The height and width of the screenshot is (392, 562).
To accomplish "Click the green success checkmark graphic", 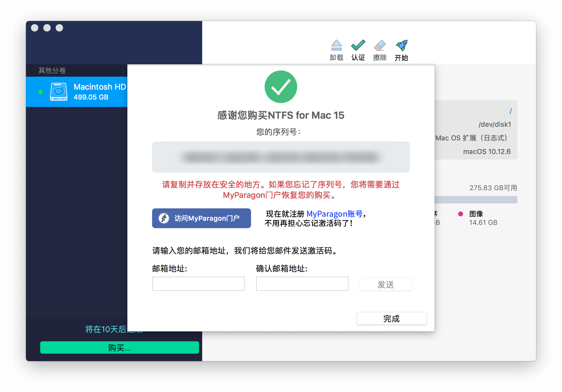I will click(x=281, y=87).
